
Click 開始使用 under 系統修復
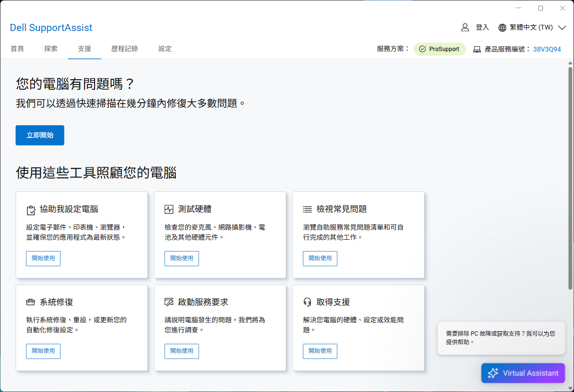point(43,351)
